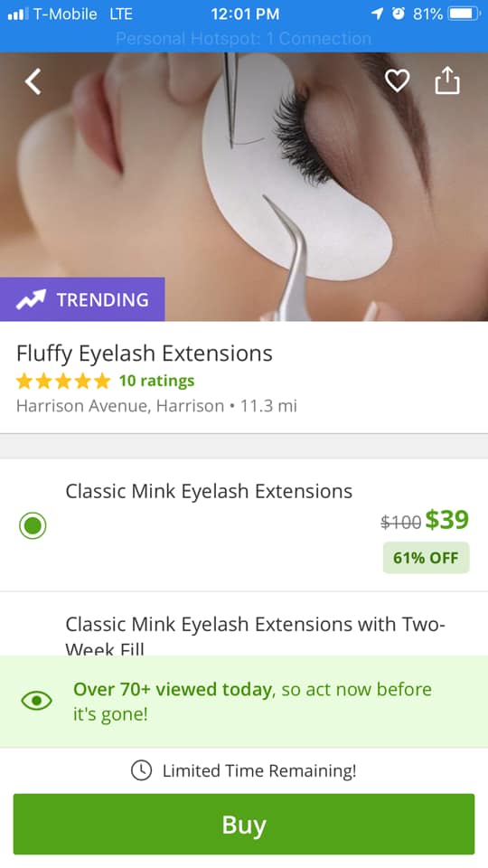
Task: Tap the 61% OFF badge
Action: [x=426, y=558]
